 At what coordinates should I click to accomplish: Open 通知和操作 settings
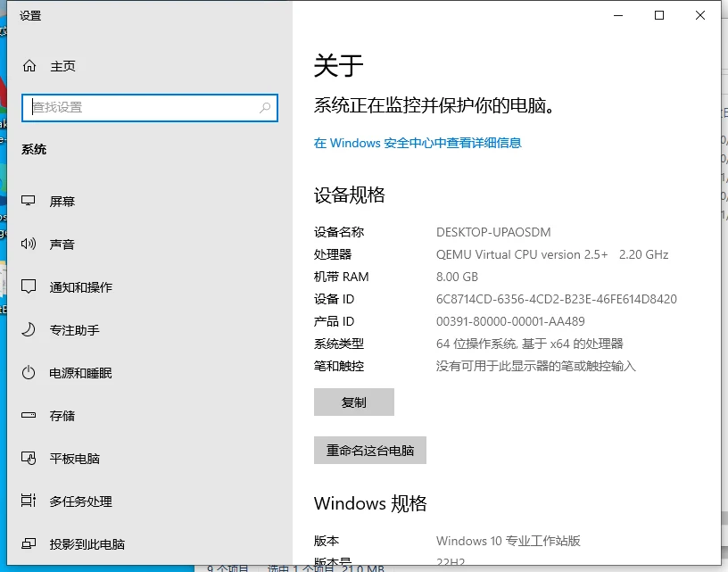click(x=81, y=287)
